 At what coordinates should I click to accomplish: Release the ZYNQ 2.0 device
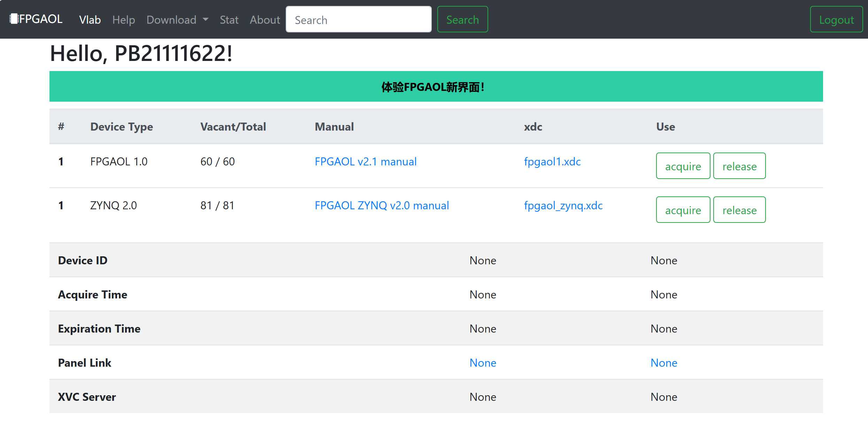click(739, 210)
